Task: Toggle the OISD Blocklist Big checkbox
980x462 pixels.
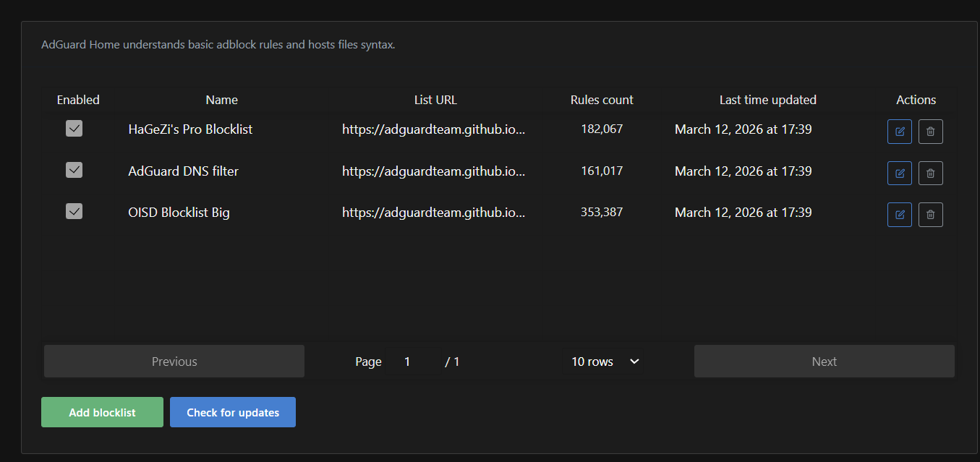Action: coord(74,211)
